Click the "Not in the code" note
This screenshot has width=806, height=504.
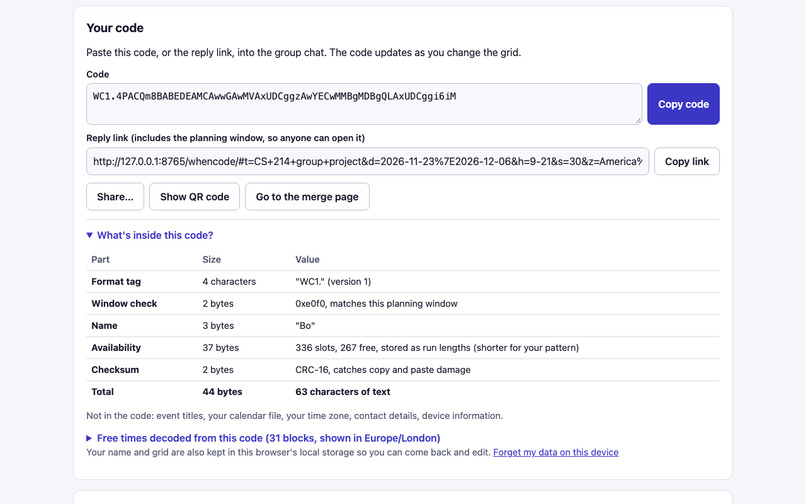295,416
